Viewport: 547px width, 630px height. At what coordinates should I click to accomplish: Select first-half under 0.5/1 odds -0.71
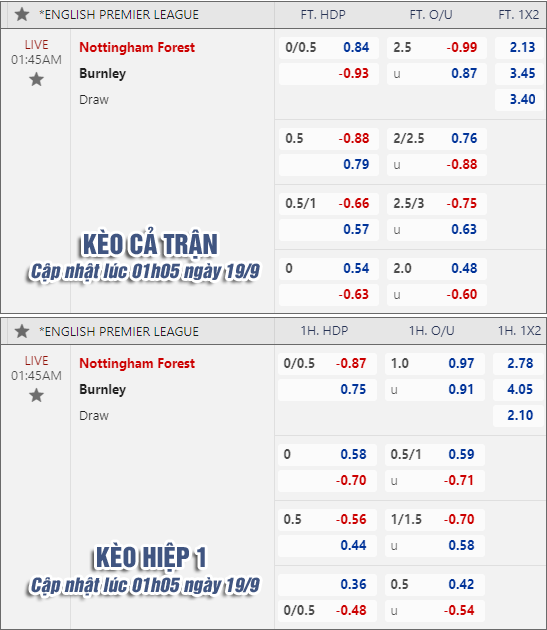pos(459,480)
